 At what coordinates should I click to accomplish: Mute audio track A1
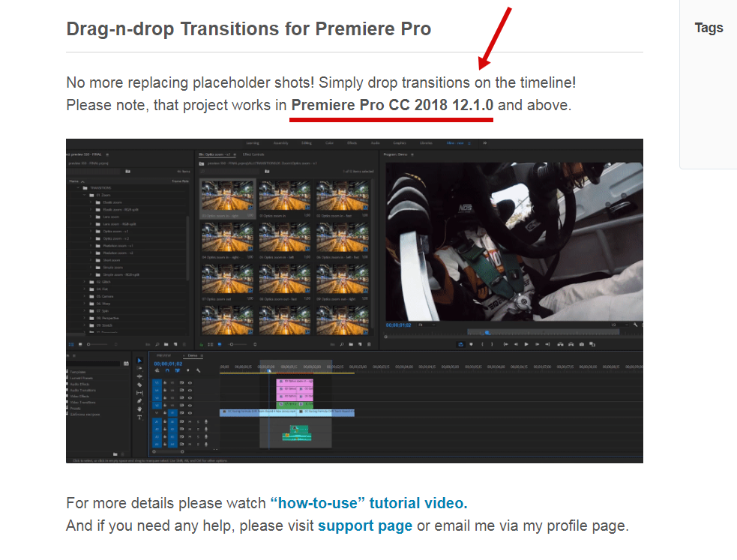[190, 421]
